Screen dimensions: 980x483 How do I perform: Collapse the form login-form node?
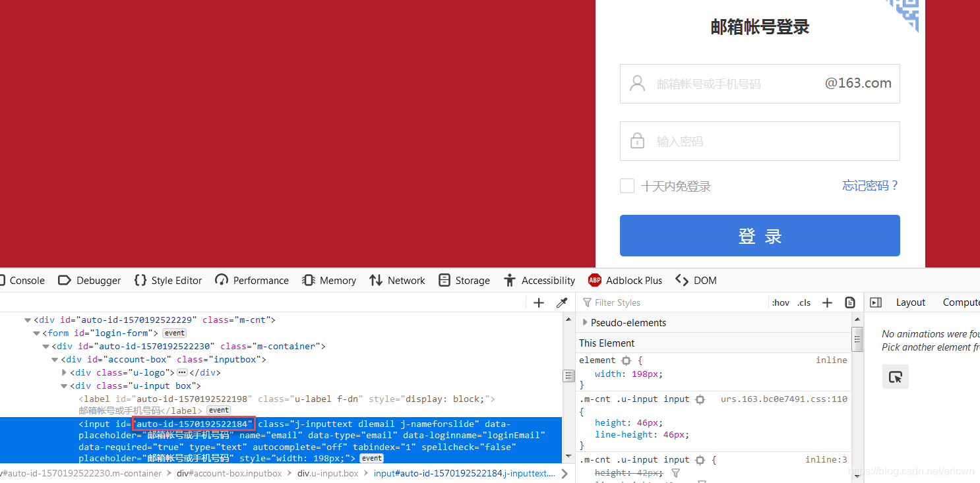[37, 333]
